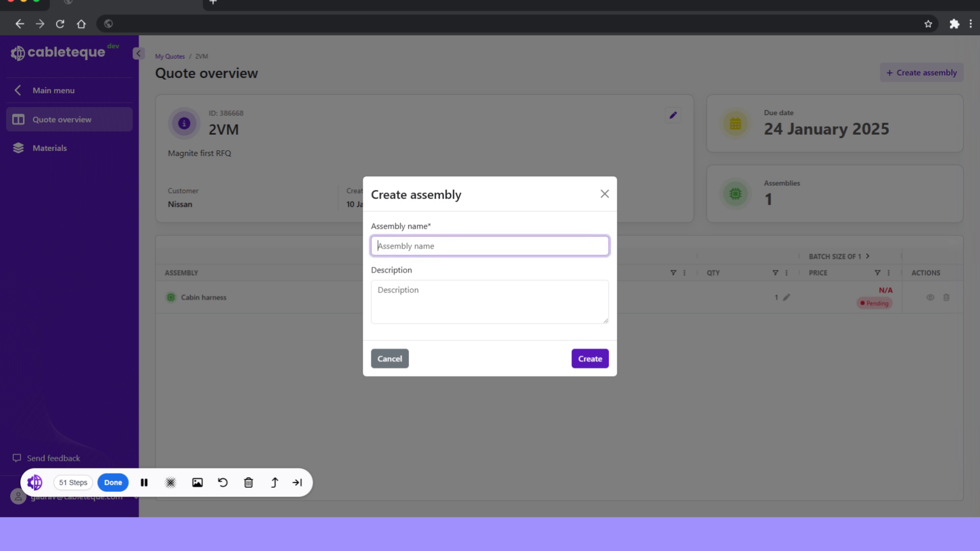Pause the step recording
The width and height of the screenshot is (980, 551).
(x=144, y=482)
